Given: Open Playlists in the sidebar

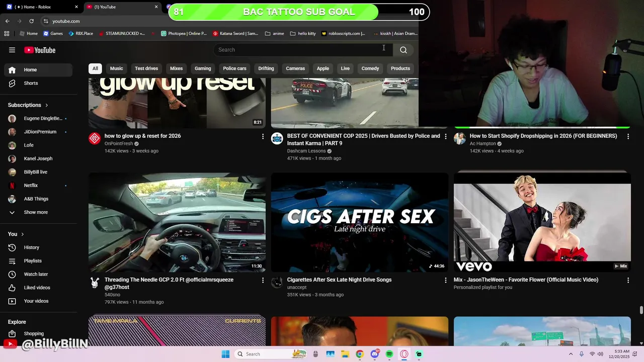Looking at the screenshot, I should pos(38,261).
